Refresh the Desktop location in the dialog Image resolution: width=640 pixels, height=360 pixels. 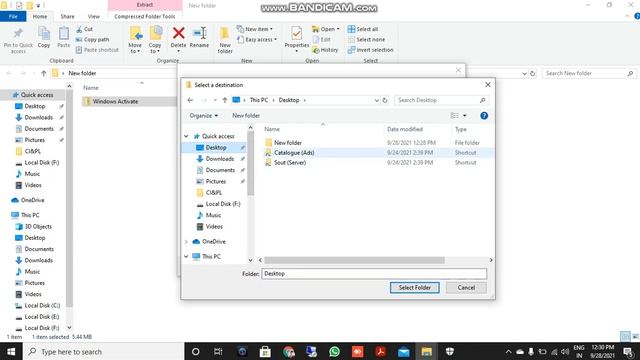pyautogui.click(x=385, y=100)
